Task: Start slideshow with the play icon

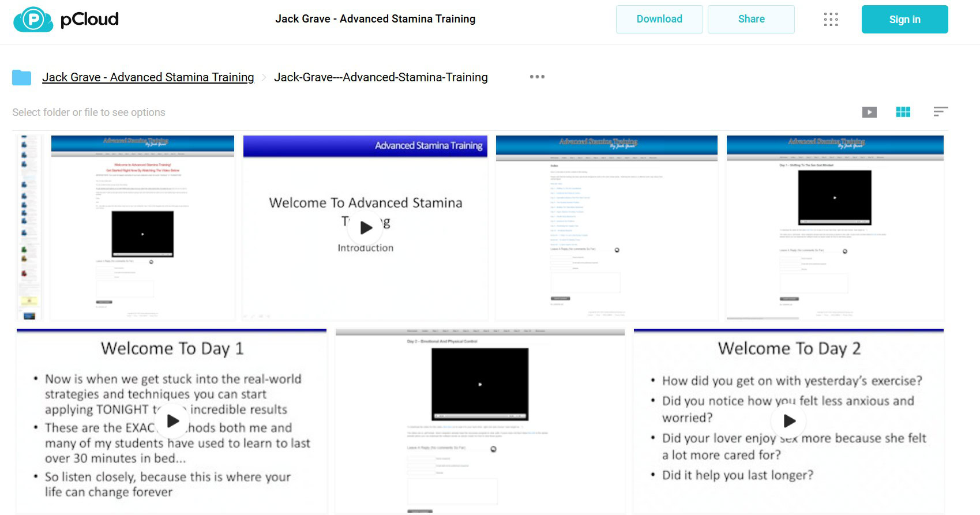Action: point(869,112)
